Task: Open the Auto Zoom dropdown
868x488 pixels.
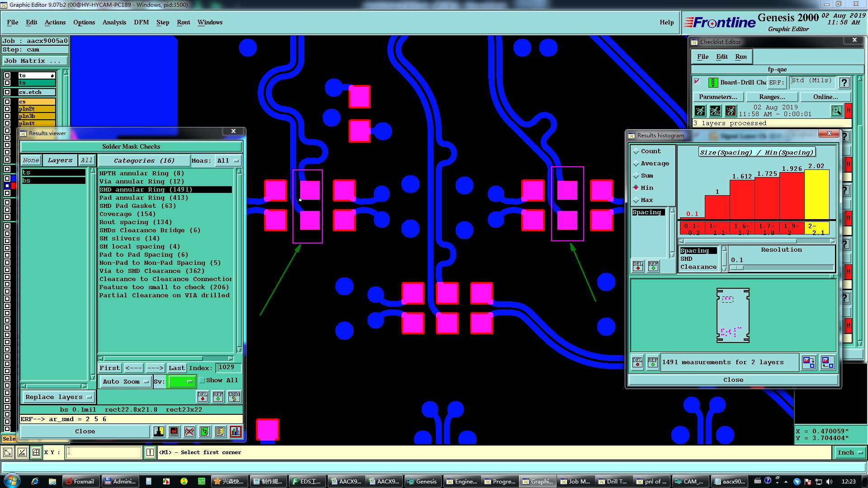Action: point(125,382)
